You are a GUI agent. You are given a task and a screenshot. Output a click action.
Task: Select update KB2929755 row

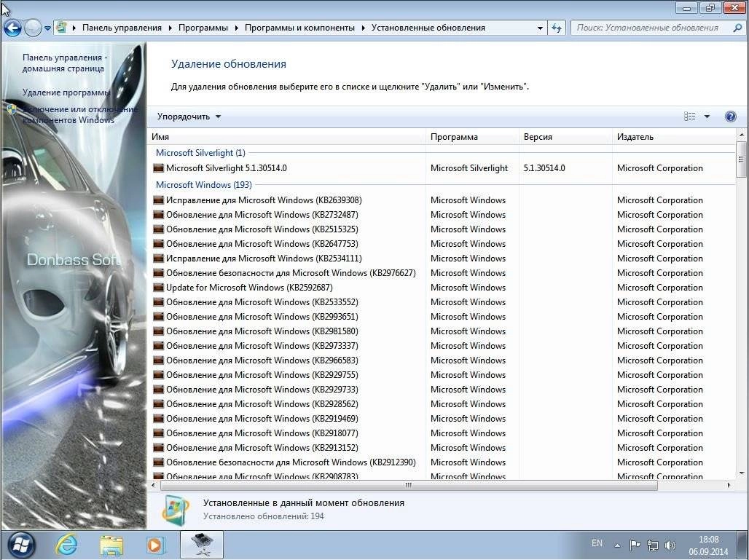pos(442,375)
